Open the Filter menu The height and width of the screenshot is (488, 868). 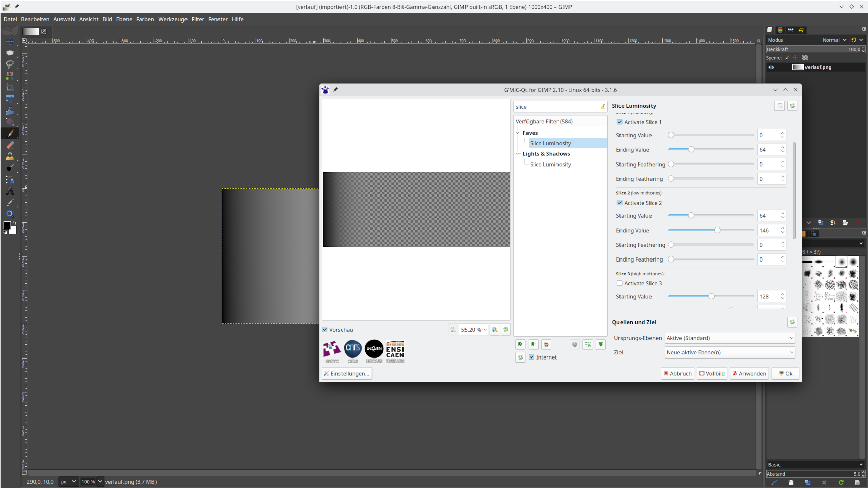198,19
